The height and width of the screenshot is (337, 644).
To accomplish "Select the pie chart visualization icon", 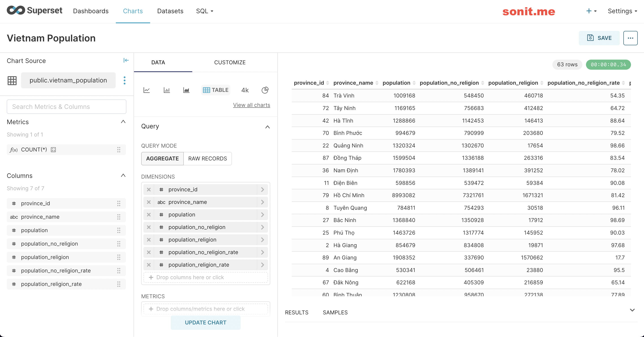I will 265,90.
